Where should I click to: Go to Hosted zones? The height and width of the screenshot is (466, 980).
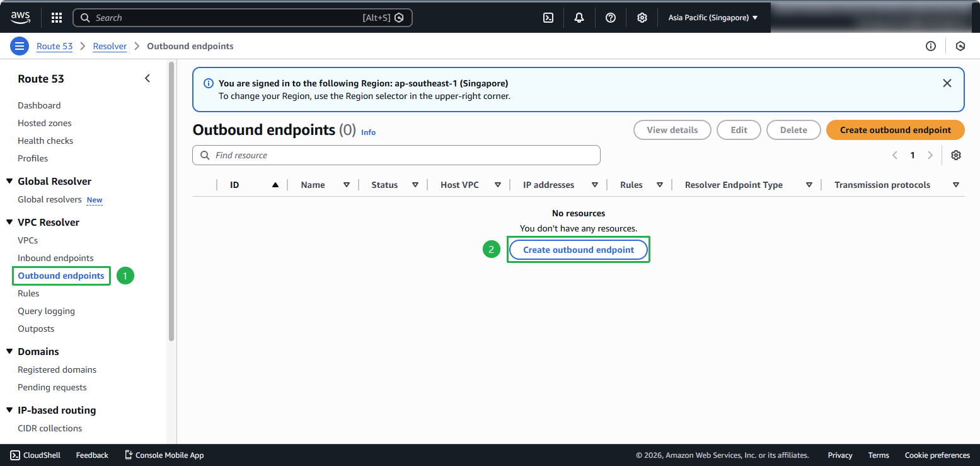45,123
